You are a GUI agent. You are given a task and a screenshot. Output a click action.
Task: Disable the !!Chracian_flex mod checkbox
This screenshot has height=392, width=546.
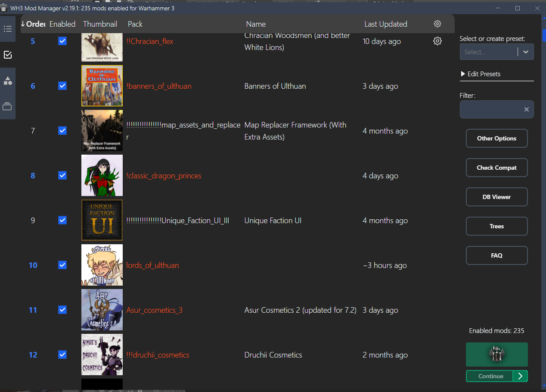pyautogui.click(x=62, y=41)
